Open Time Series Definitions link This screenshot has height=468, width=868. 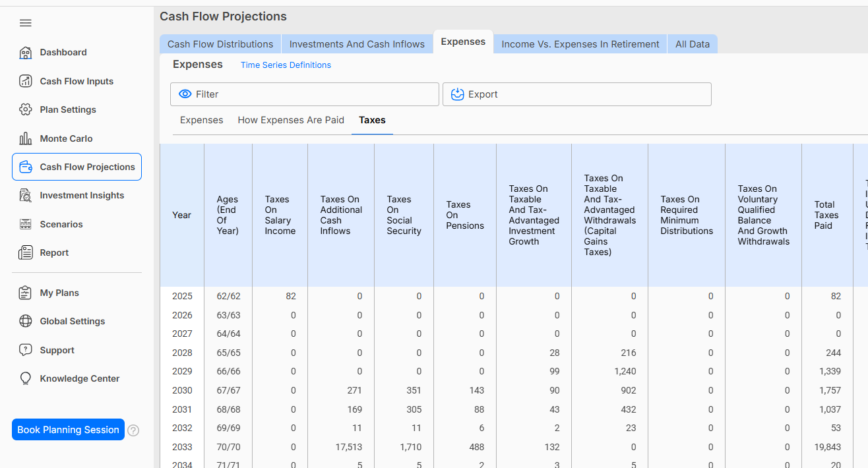(286, 65)
